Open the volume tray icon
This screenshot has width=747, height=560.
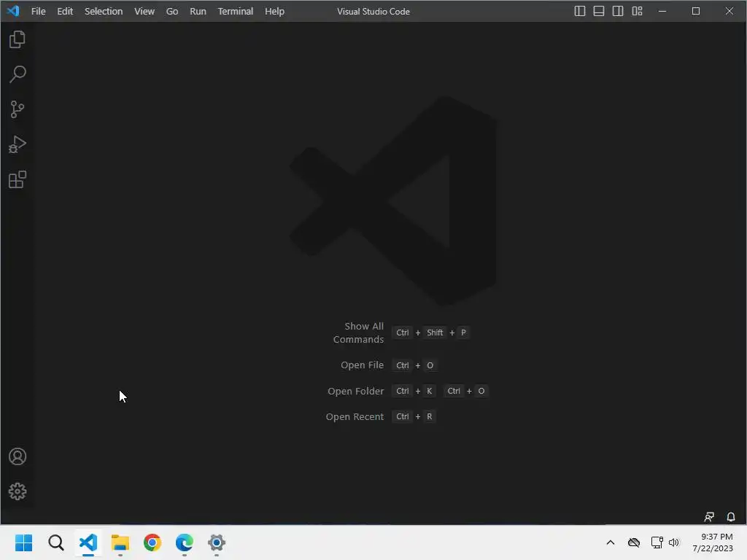point(673,542)
